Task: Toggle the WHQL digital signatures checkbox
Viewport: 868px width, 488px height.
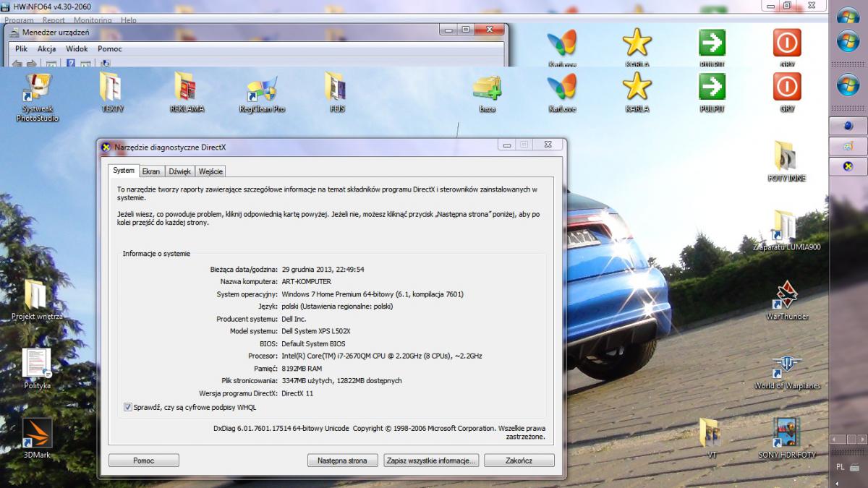Action: tap(128, 407)
